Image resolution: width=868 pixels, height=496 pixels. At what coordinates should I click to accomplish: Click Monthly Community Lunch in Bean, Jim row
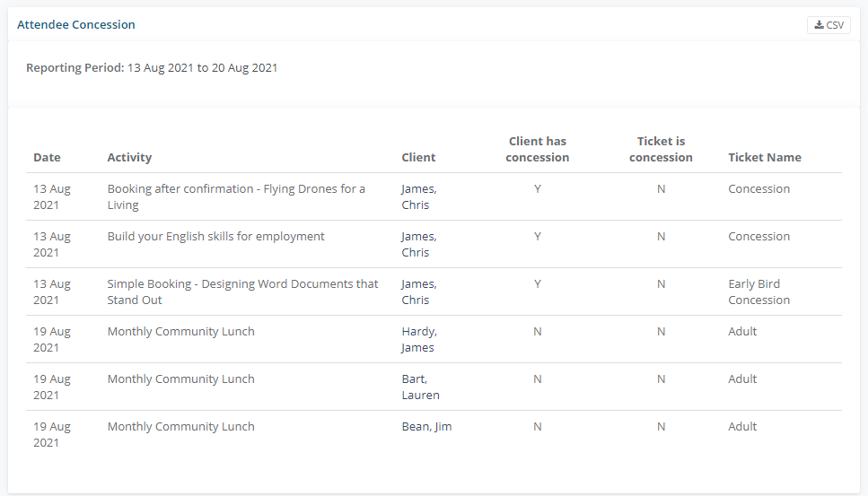tap(180, 427)
